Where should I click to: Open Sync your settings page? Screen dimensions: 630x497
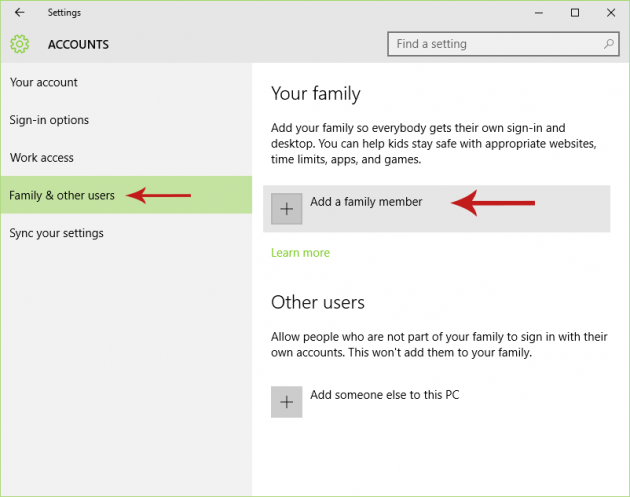tap(57, 233)
